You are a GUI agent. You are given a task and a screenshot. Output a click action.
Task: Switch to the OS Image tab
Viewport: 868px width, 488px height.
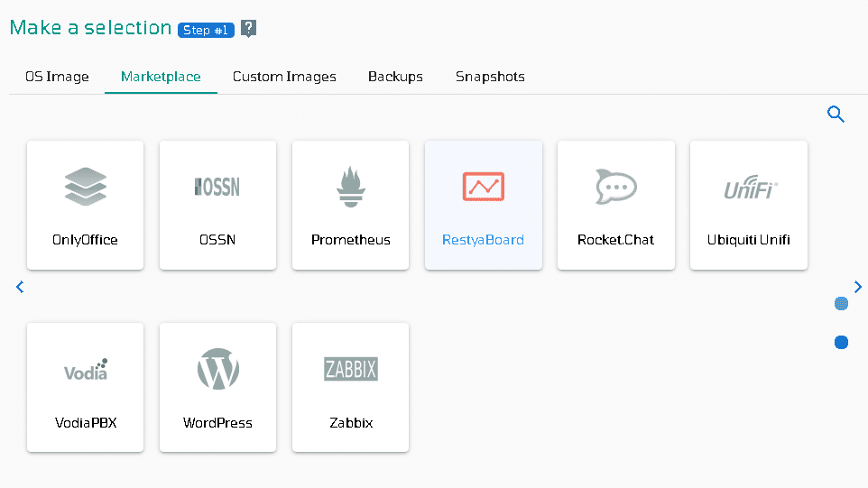(x=57, y=77)
